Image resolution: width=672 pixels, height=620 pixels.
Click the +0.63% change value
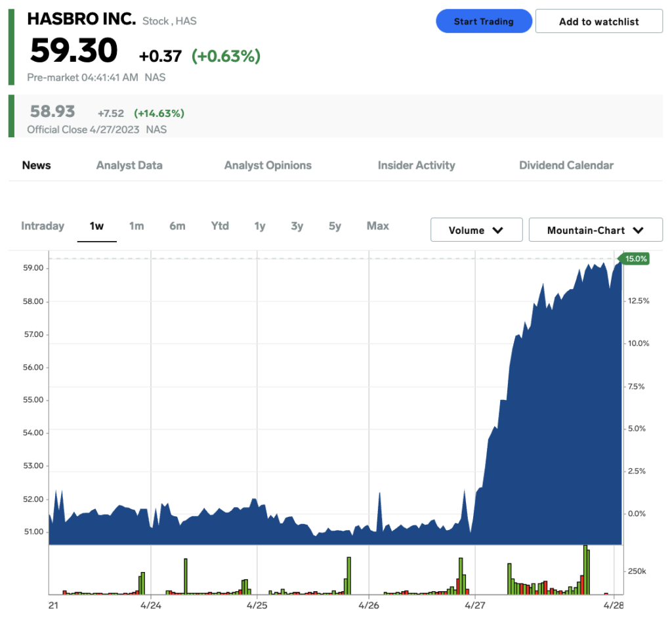tap(226, 56)
